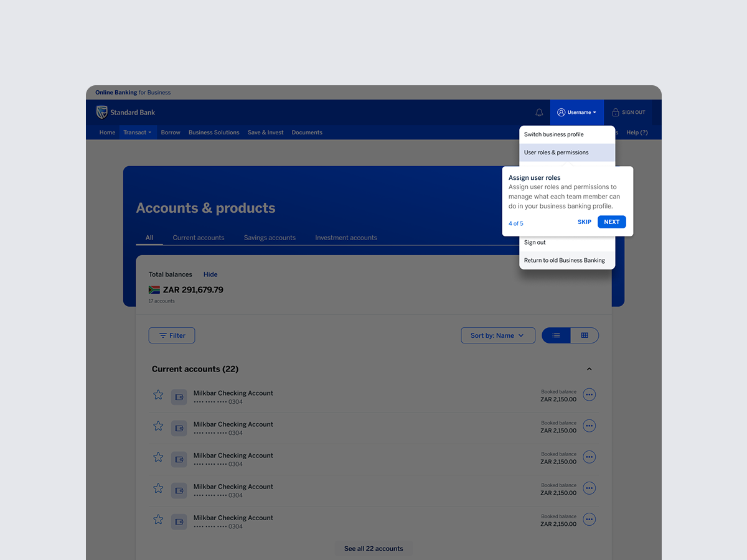Image resolution: width=747 pixels, height=560 pixels.
Task: Click wallet icon of first Milkbar account
Action: (179, 397)
